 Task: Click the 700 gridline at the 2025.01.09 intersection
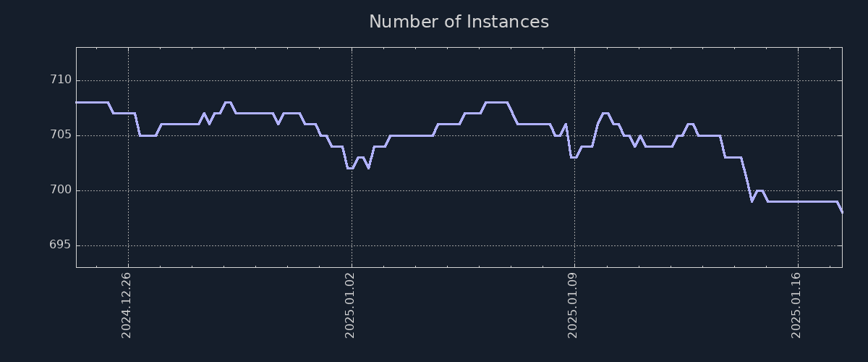tap(574, 190)
